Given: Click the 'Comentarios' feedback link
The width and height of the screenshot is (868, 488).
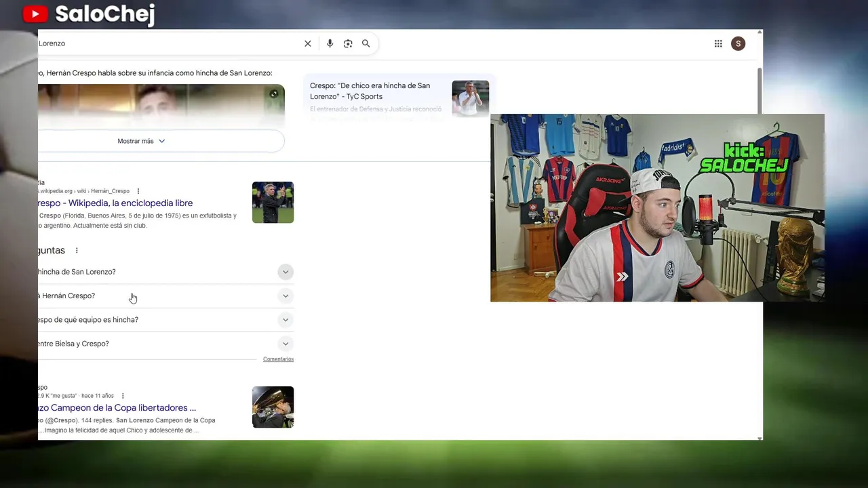Looking at the screenshot, I should [278, 359].
